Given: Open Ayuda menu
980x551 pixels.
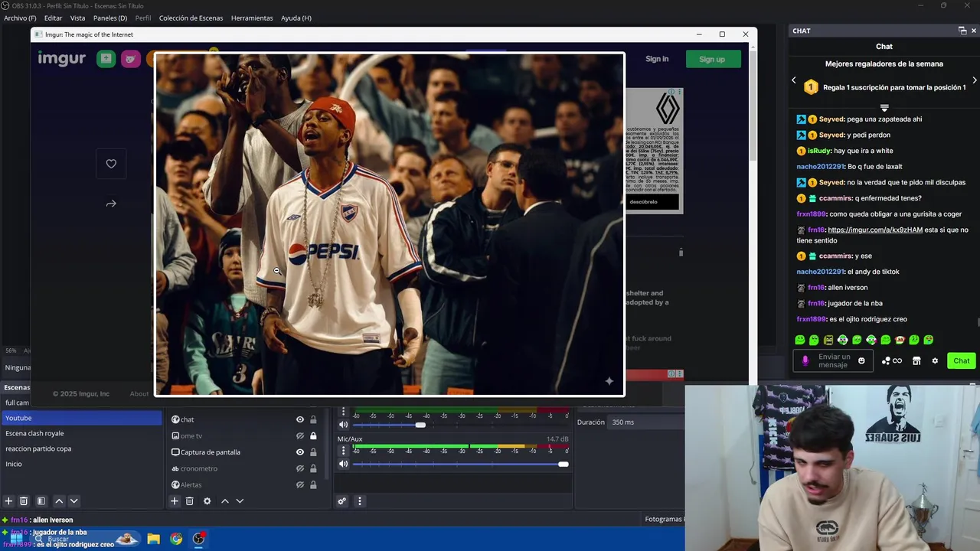Looking at the screenshot, I should click(296, 18).
